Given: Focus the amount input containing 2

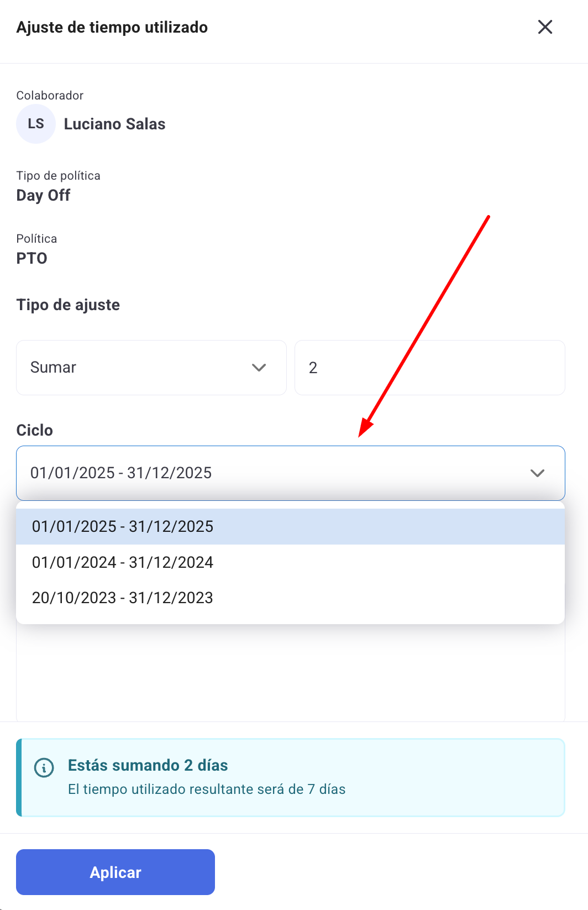Looking at the screenshot, I should [x=429, y=368].
